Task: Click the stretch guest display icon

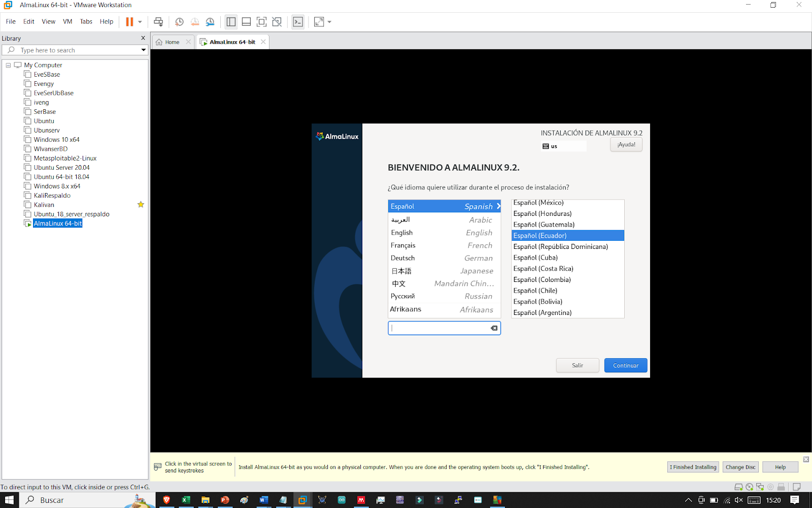Action: point(319,22)
